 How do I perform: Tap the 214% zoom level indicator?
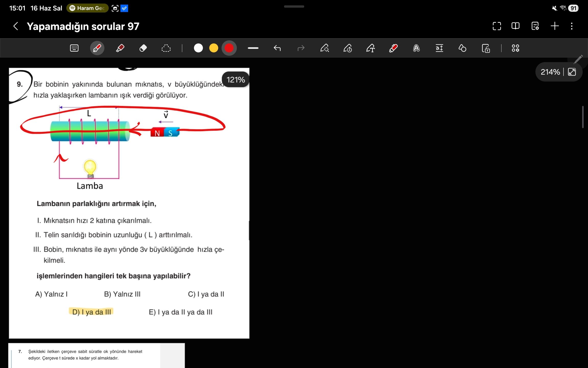pyautogui.click(x=550, y=72)
